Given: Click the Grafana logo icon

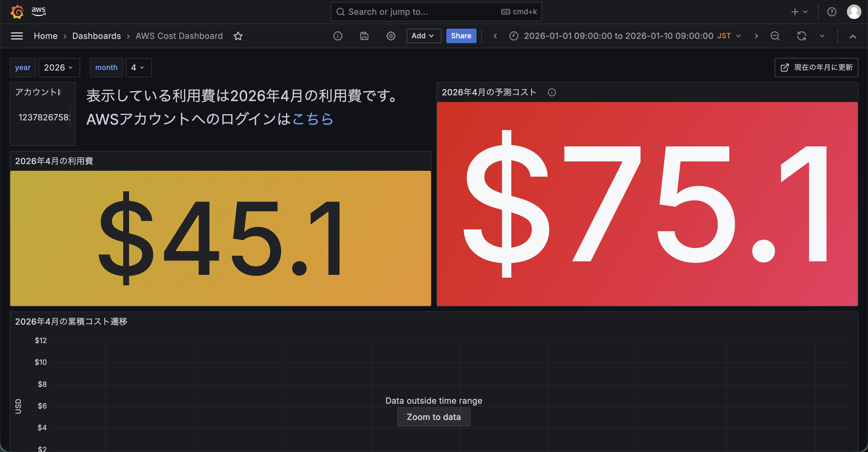Looking at the screenshot, I should pyautogui.click(x=17, y=11).
